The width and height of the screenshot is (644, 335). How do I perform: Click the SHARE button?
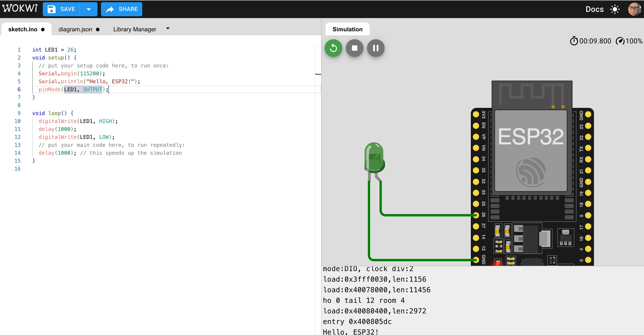(x=122, y=9)
